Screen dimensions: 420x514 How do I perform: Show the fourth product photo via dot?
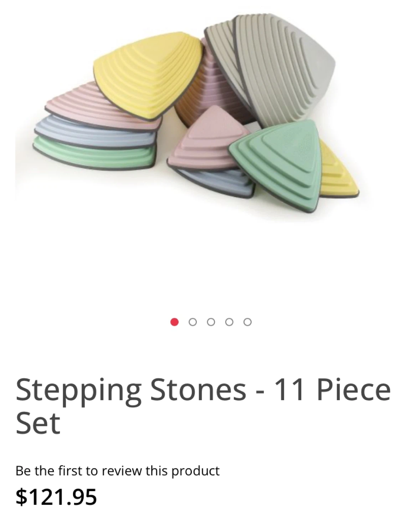[229, 322]
